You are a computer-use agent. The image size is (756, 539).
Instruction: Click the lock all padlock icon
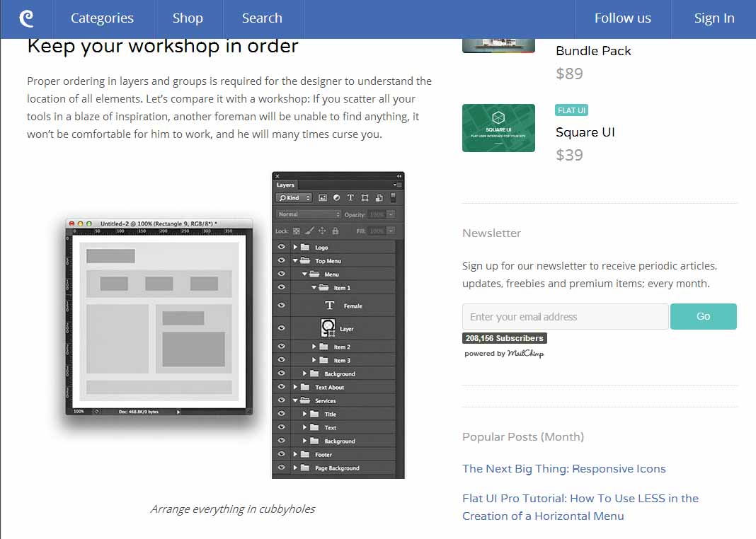(335, 231)
